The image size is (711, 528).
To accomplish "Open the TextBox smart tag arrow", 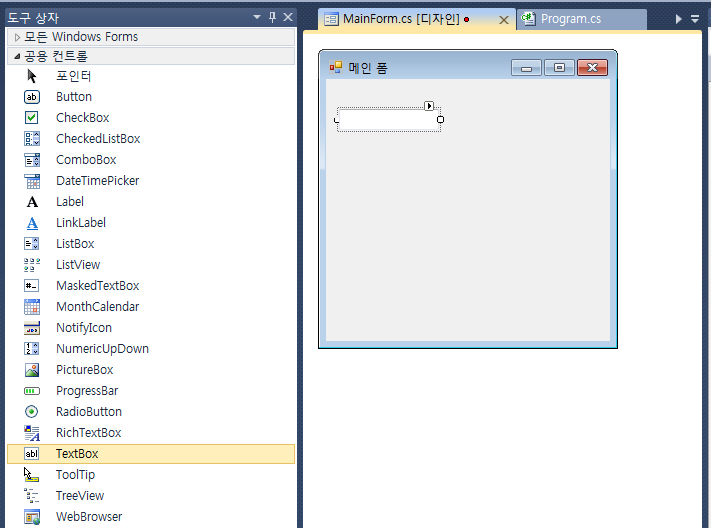I will [x=429, y=106].
